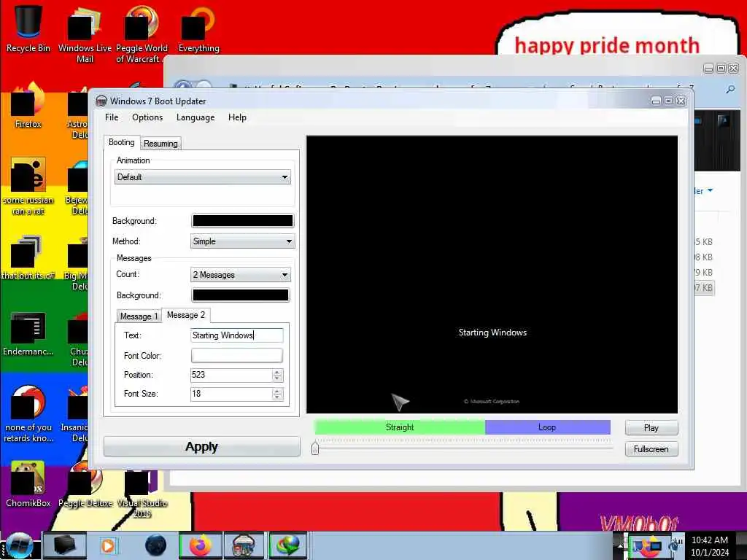Image resolution: width=747 pixels, height=560 pixels.
Task: Maximize the Windows 7 Boot Updater window
Action: click(668, 101)
